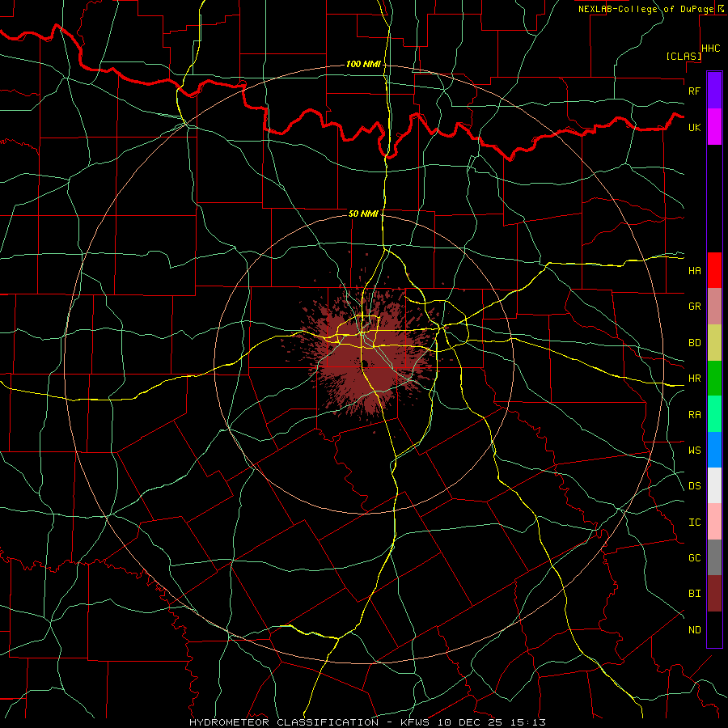The height and width of the screenshot is (728, 728).
Task: Click the WS blue legend swatch
Action: click(x=714, y=450)
